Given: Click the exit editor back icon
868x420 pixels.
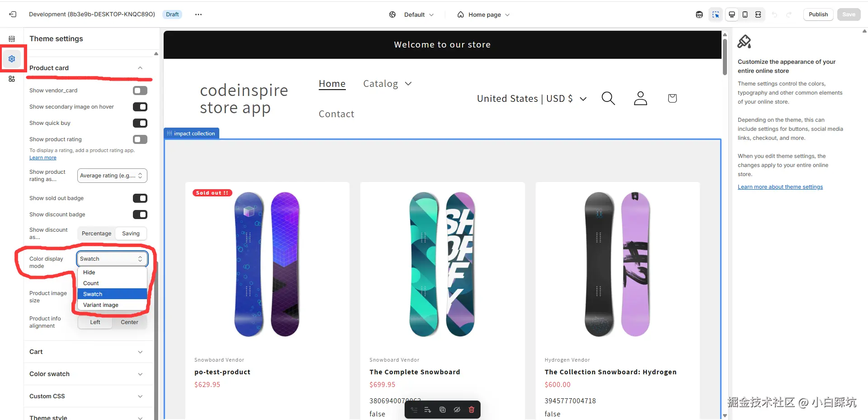Looking at the screenshot, I should pyautogui.click(x=13, y=14).
